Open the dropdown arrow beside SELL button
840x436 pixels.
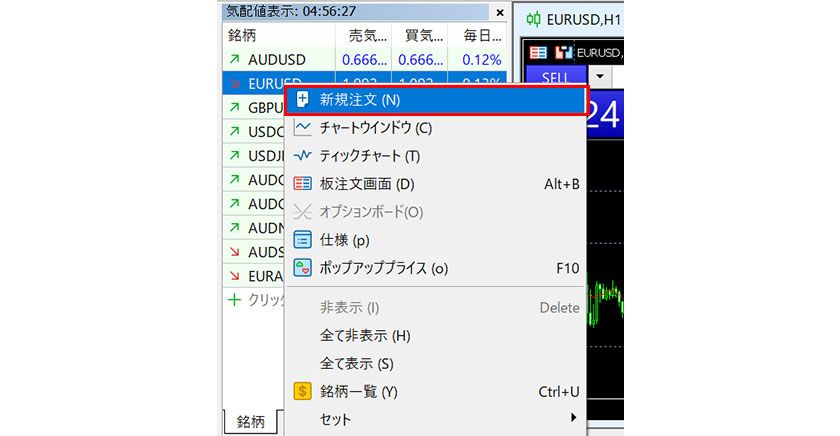601,76
